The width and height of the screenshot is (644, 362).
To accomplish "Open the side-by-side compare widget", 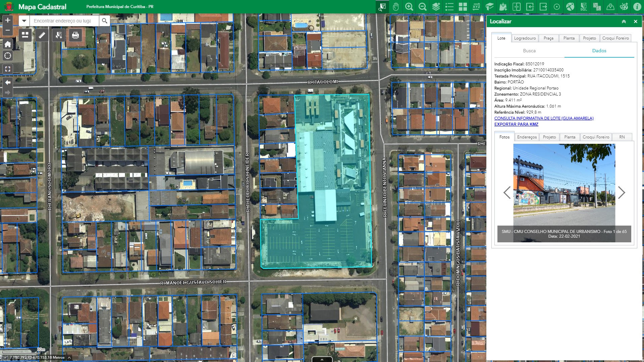I will (25, 35).
